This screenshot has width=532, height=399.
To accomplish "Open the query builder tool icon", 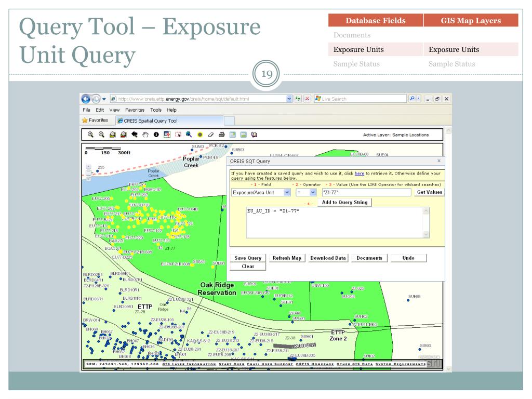I will click(167, 135).
